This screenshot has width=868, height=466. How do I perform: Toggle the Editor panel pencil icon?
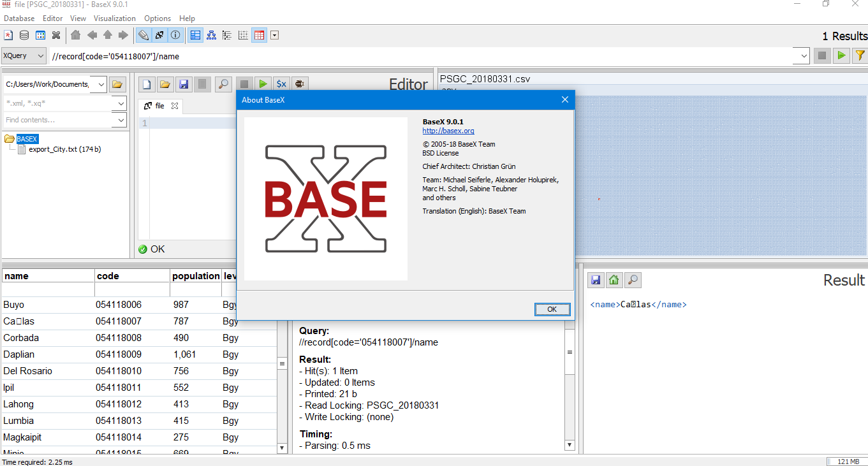coord(143,35)
